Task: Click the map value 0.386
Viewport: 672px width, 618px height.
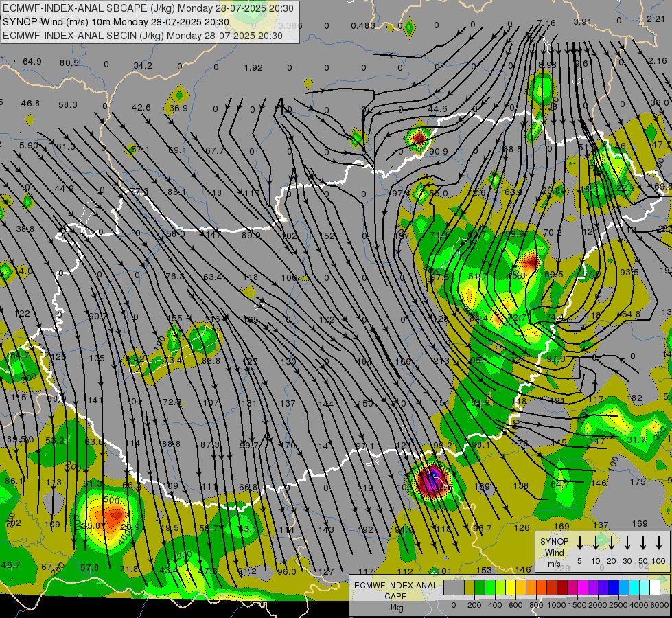Action: coord(290,25)
